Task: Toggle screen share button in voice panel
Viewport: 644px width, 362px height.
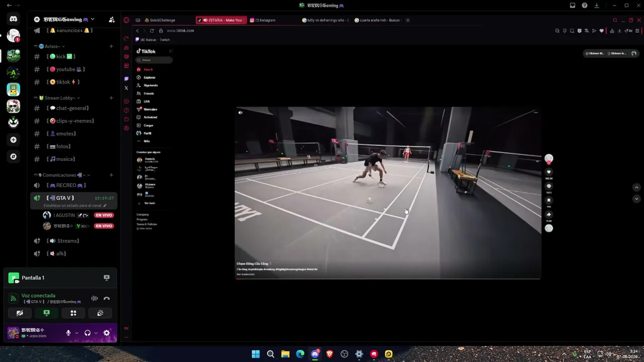Action: click(x=47, y=313)
